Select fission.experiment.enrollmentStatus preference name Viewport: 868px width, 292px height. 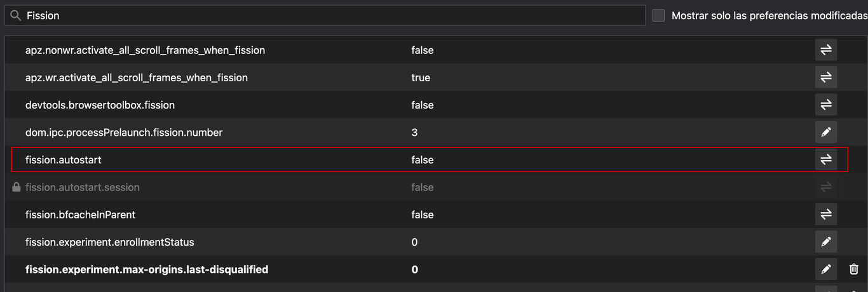coord(109,242)
